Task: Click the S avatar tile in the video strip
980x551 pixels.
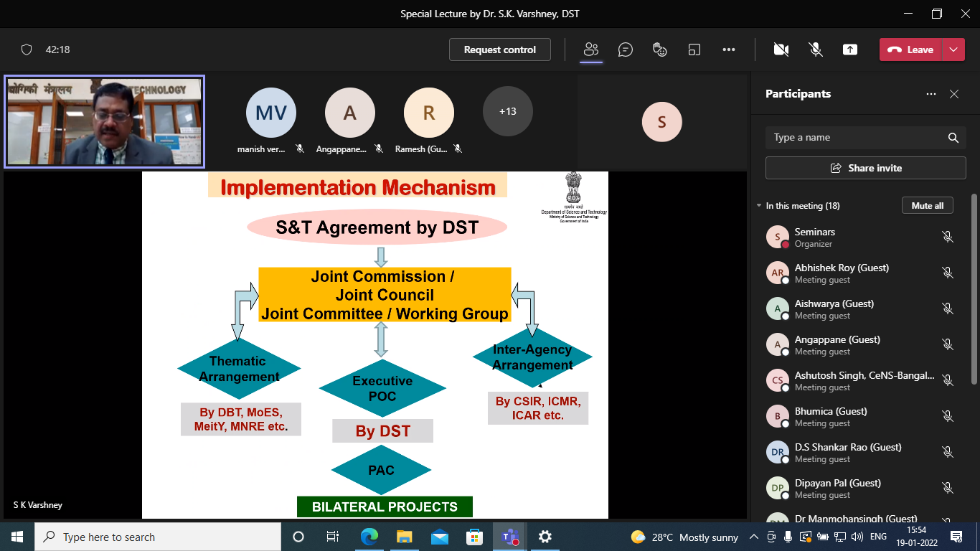Action: point(662,122)
